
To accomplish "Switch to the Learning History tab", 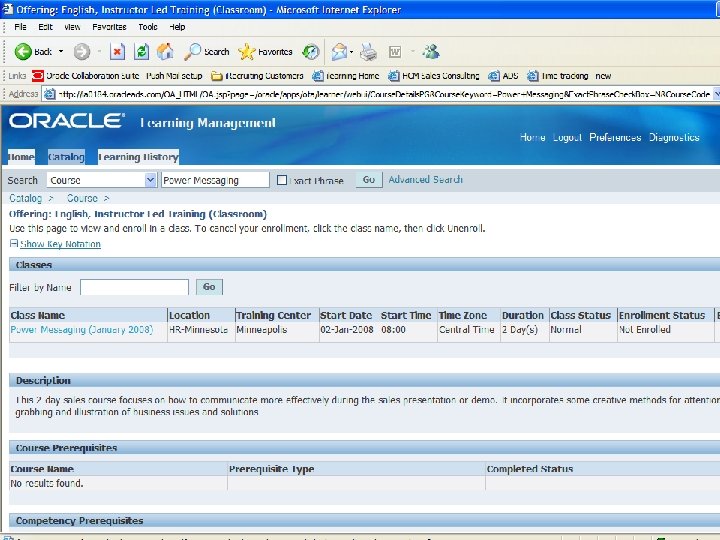I will click(x=138, y=157).
